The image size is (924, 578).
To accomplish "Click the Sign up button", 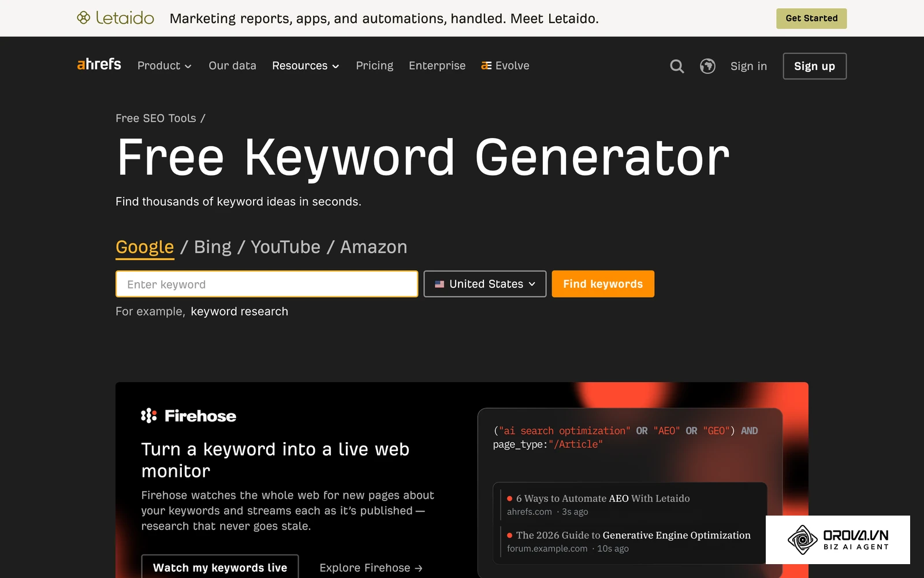I will (814, 66).
